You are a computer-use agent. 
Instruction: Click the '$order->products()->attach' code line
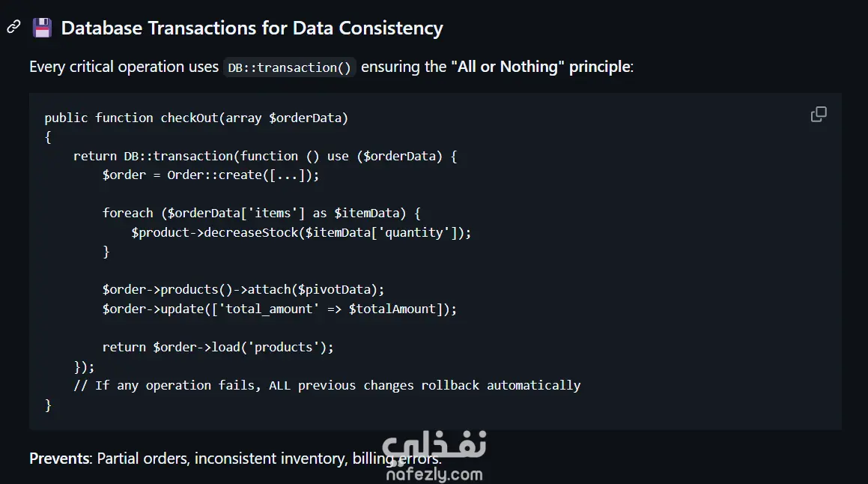point(243,289)
